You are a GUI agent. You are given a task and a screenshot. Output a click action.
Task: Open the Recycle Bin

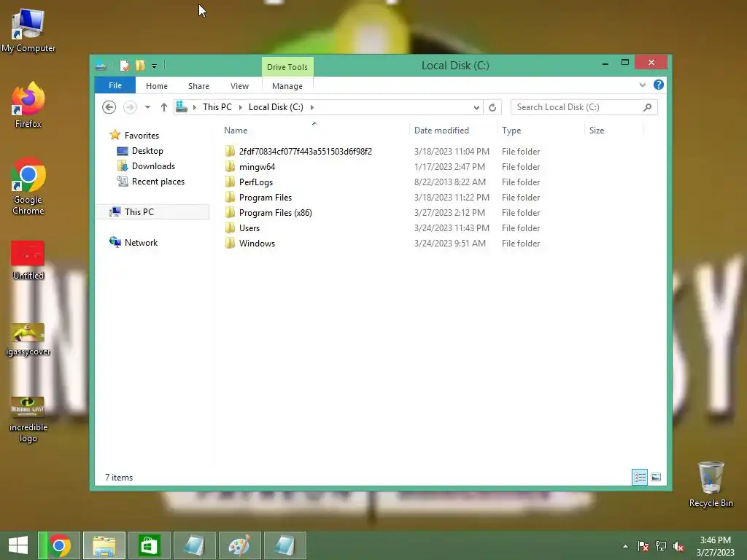point(711,484)
